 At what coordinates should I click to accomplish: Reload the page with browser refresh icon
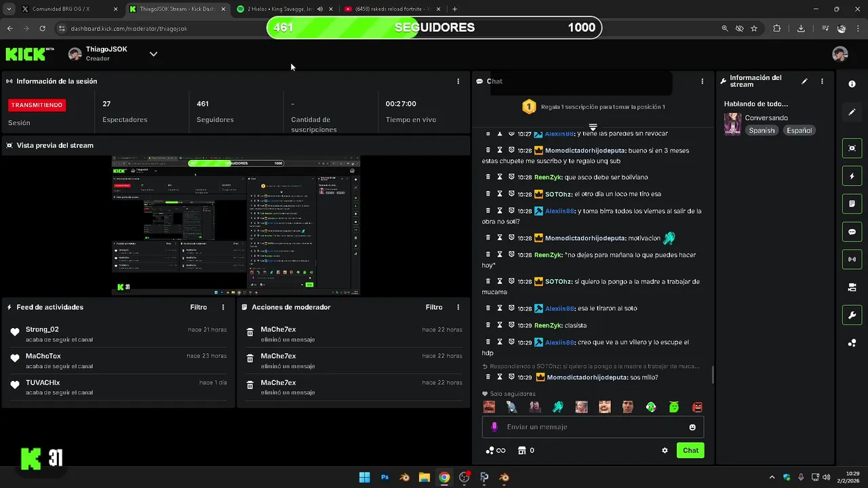[42, 28]
